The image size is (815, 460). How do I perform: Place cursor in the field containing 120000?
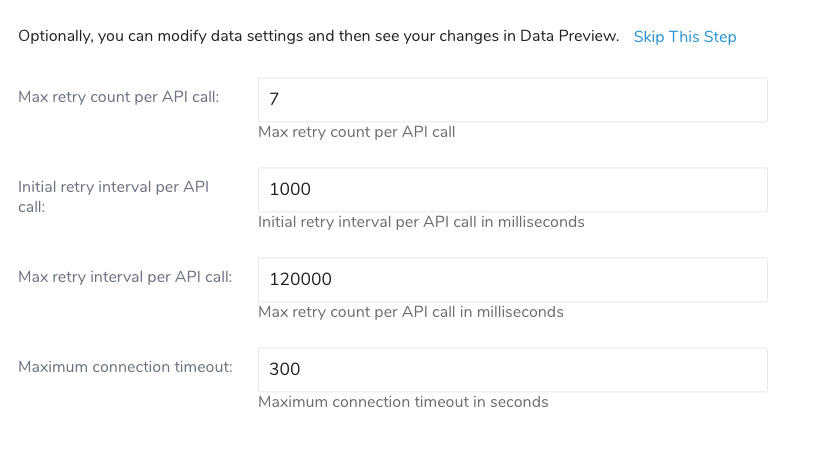click(x=512, y=280)
